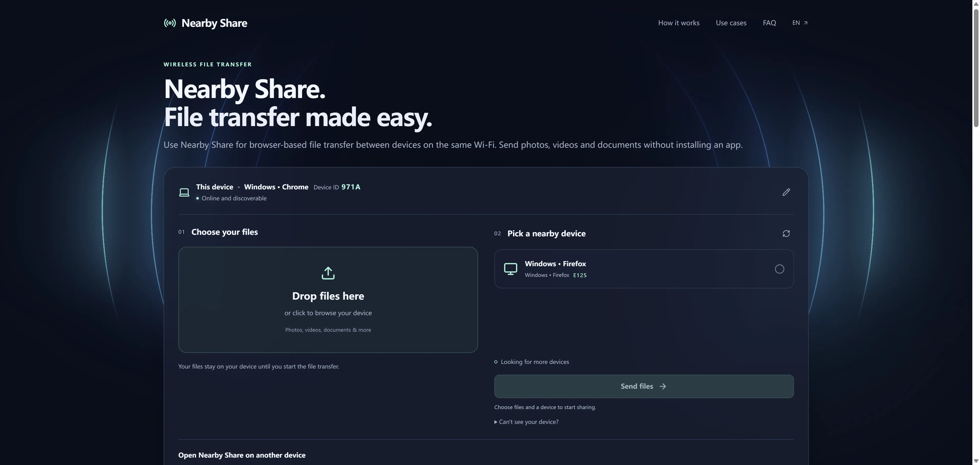
Task: Click the Open Nearby Share on another device heading
Action: (242, 455)
